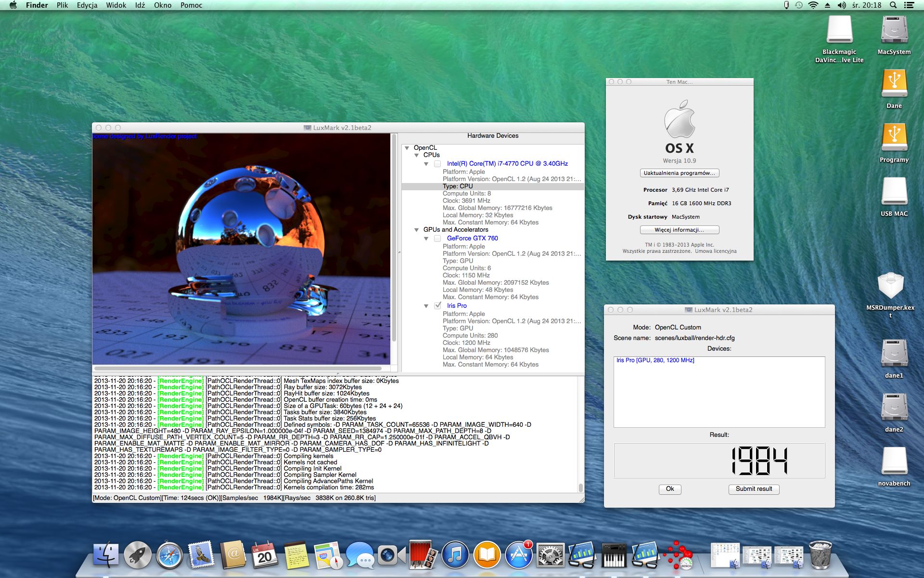Select Iris Pro entry in Devices list
The height and width of the screenshot is (578, 924).
tap(655, 360)
